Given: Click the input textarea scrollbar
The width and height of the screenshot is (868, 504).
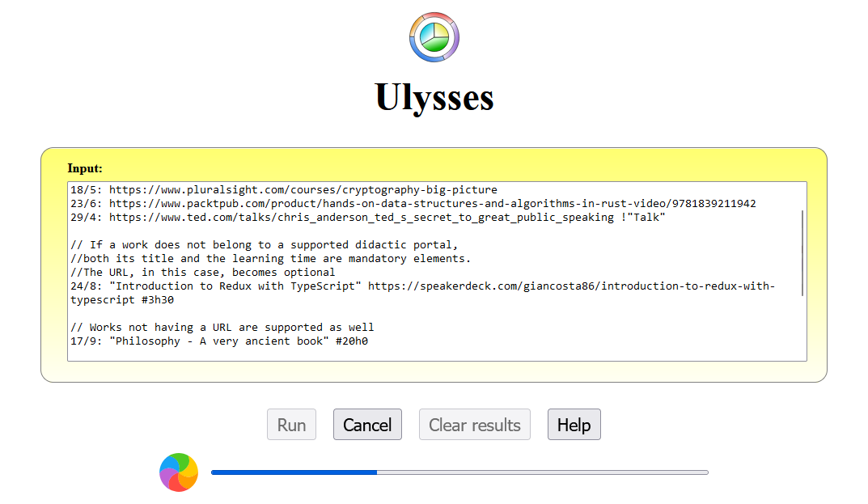Looking at the screenshot, I should tap(802, 253).
